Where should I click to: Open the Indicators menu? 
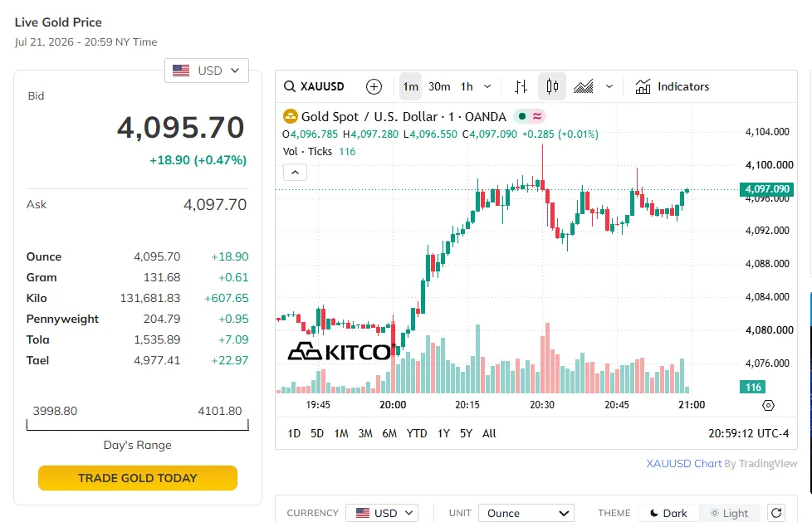[x=673, y=86]
